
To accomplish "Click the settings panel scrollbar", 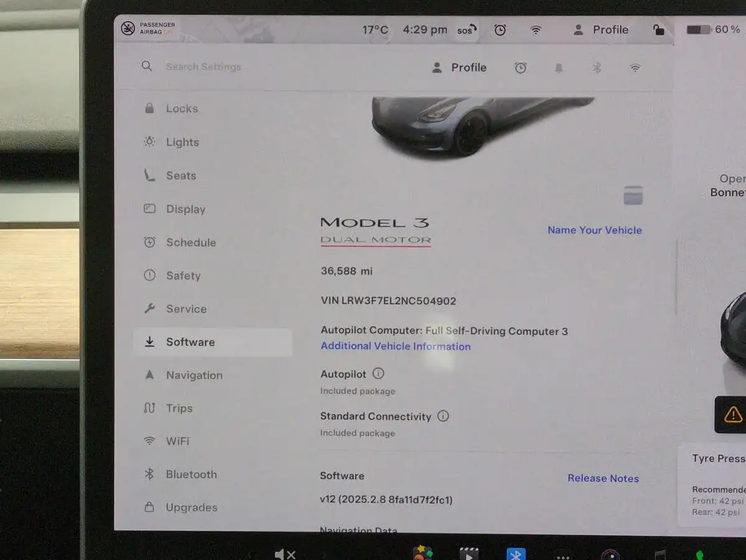I will pyautogui.click(x=676, y=277).
